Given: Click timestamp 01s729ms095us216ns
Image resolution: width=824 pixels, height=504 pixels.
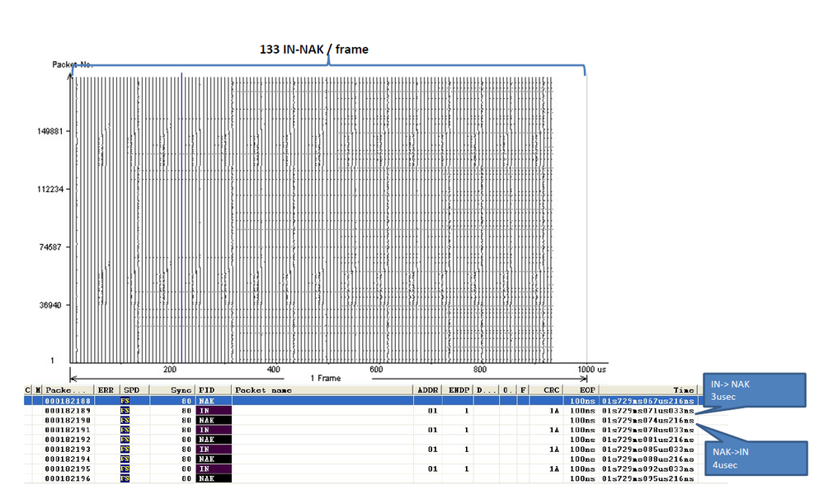Looking at the screenshot, I should point(648,478).
